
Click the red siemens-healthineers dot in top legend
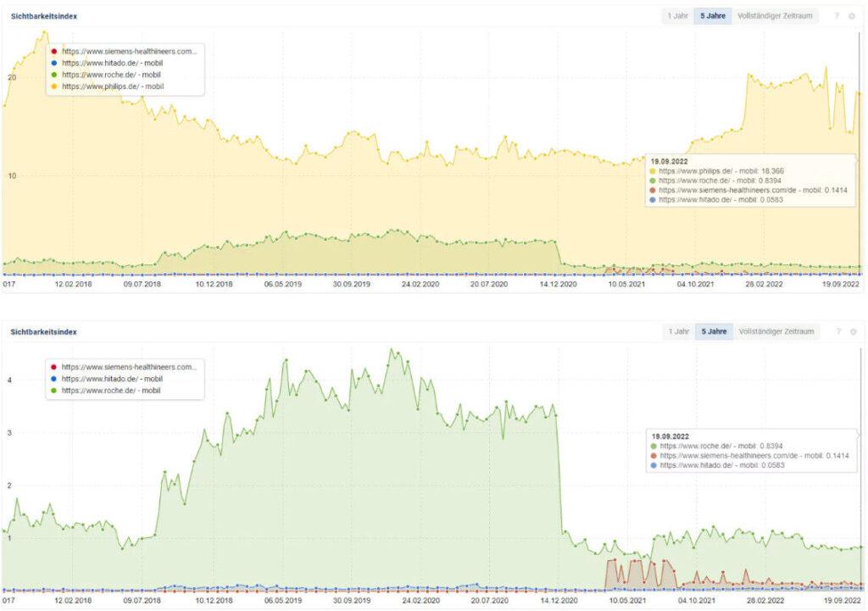point(54,51)
